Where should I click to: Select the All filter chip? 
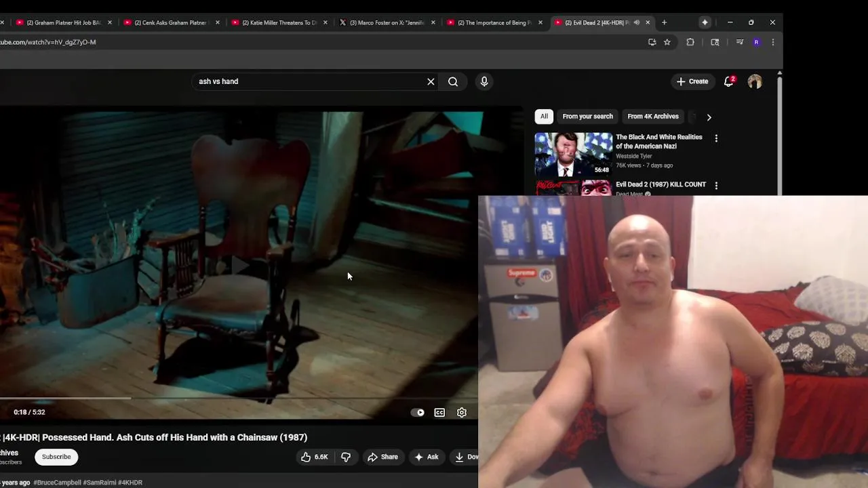[x=544, y=117]
